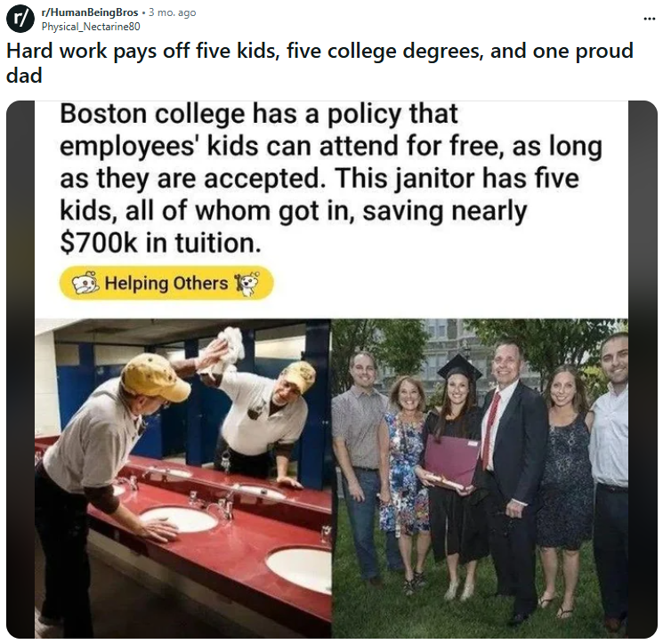
Task: Open the three-dot post options menu
Action: (648, 19)
